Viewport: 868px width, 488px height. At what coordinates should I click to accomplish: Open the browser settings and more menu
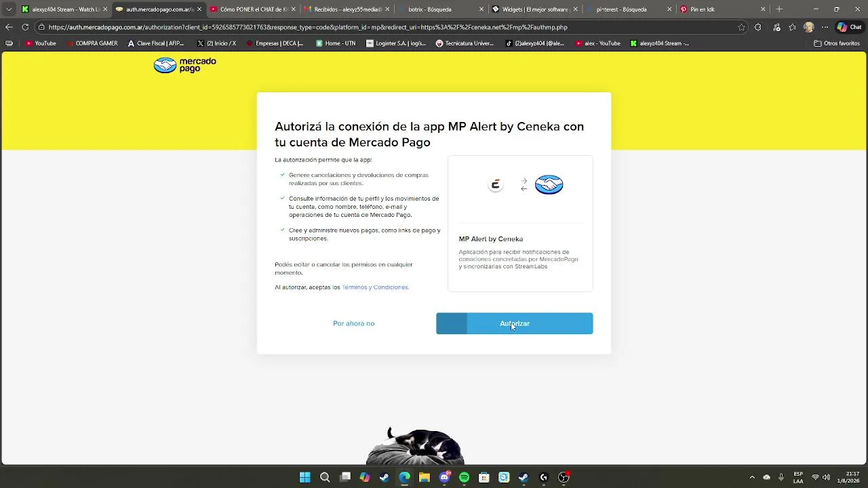click(x=825, y=27)
